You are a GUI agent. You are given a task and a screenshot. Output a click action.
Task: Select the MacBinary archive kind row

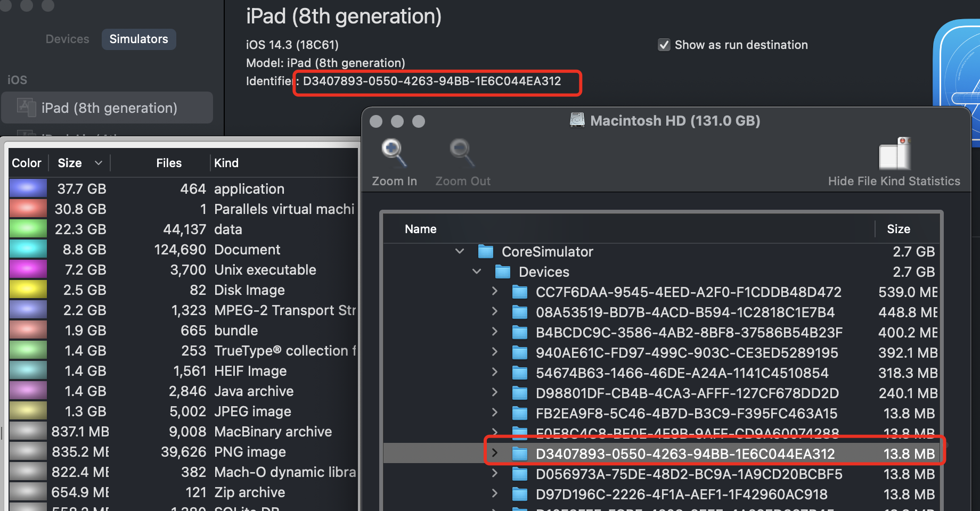(x=184, y=432)
